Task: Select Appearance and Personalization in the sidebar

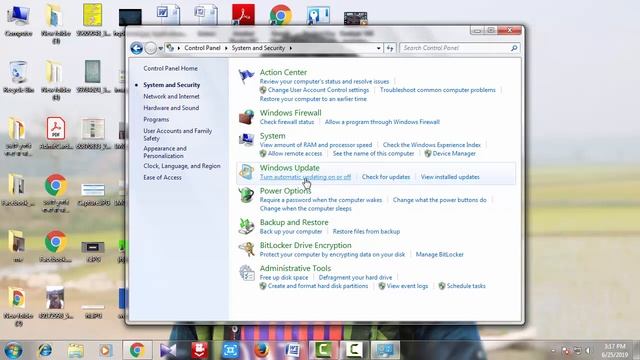Action: (165, 152)
